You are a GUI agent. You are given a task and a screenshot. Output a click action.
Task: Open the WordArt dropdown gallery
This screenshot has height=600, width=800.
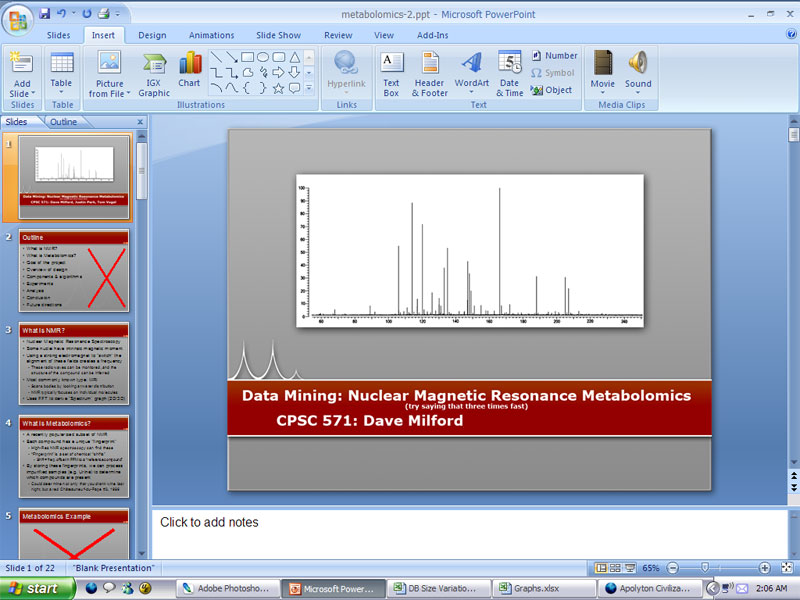pyautogui.click(x=471, y=93)
